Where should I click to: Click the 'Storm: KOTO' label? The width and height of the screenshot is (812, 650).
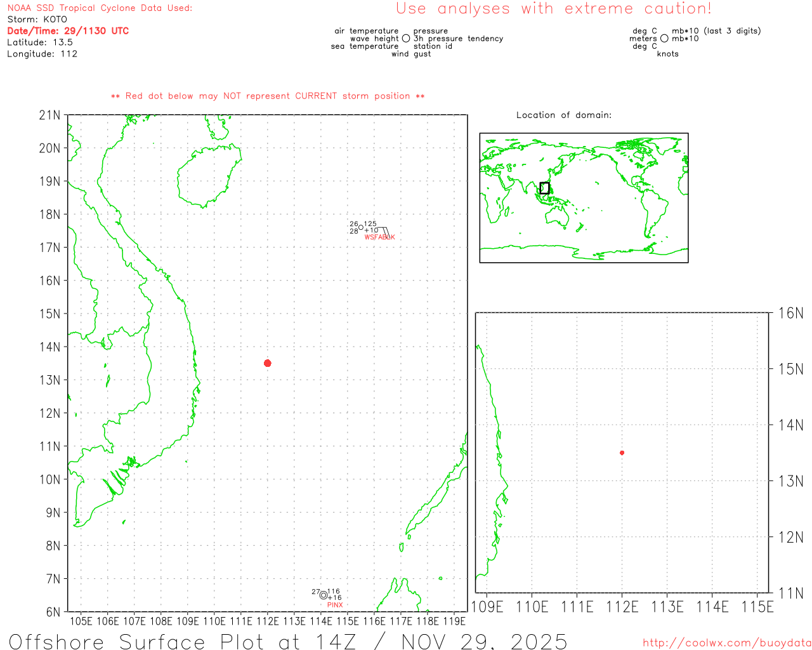(37, 19)
